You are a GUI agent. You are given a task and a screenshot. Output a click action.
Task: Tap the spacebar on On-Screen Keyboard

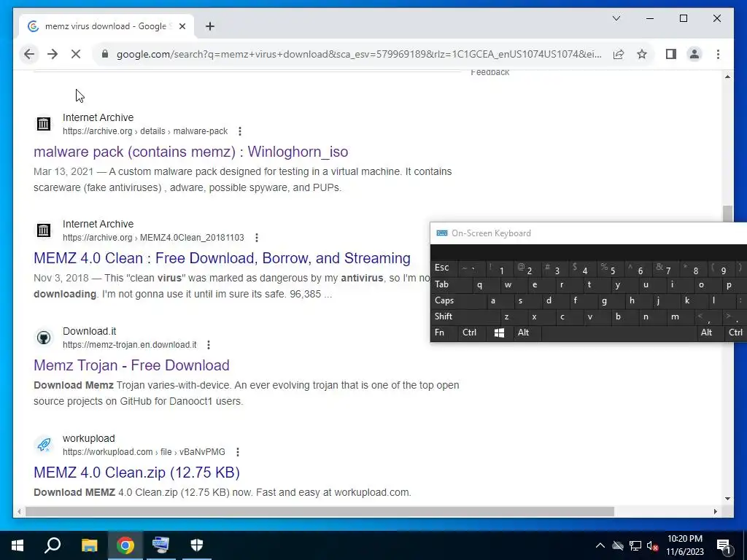619,332
